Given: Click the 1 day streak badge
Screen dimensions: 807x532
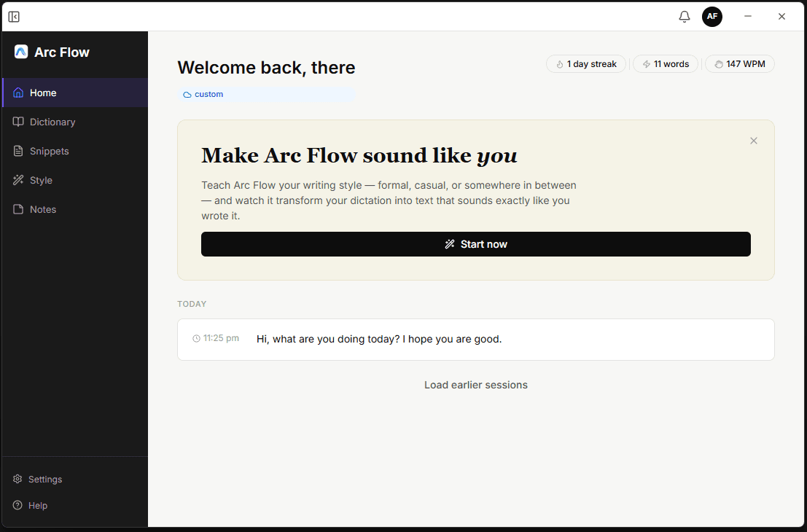Looking at the screenshot, I should [x=585, y=64].
